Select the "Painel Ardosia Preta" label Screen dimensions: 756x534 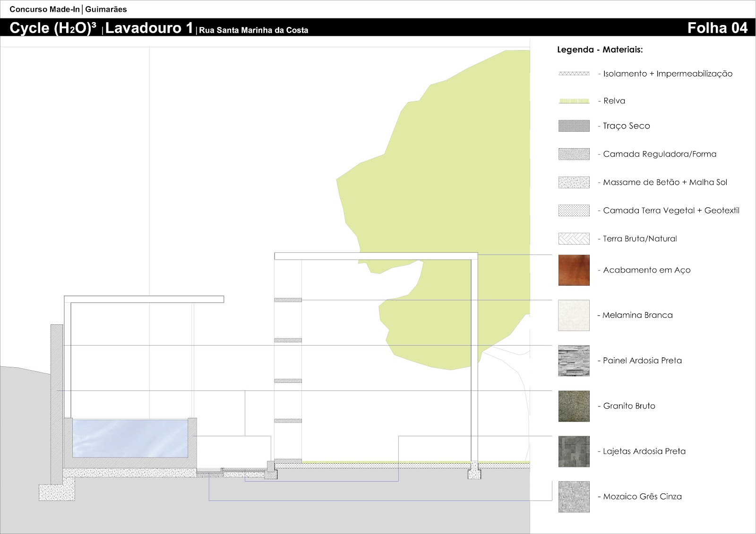[x=643, y=360]
